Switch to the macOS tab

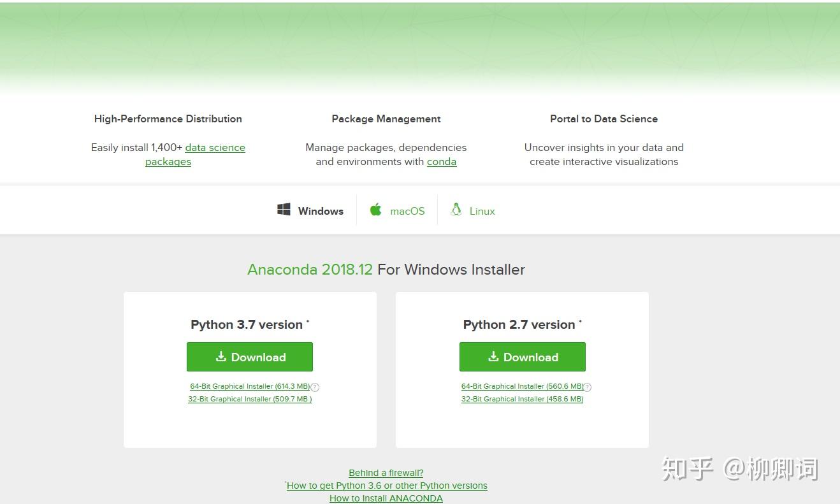coord(407,211)
